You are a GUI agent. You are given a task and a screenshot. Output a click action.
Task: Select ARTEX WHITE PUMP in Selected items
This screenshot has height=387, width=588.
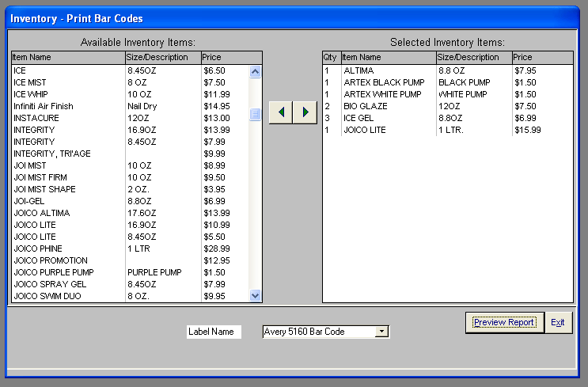(448, 94)
